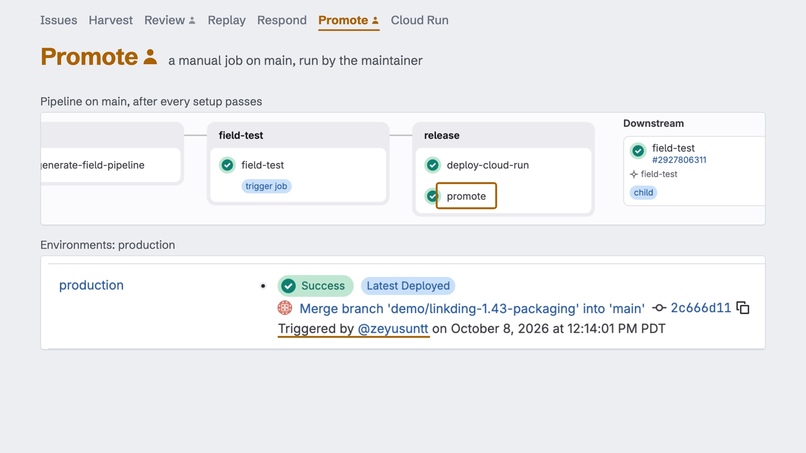Open downstream pipeline #2927806311
Image resolution: width=806 pixels, height=453 pixels.
pyautogui.click(x=679, y=160)
